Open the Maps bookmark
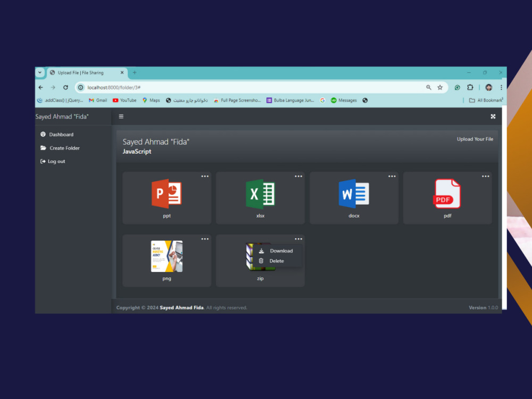 (x=151, y=101)
